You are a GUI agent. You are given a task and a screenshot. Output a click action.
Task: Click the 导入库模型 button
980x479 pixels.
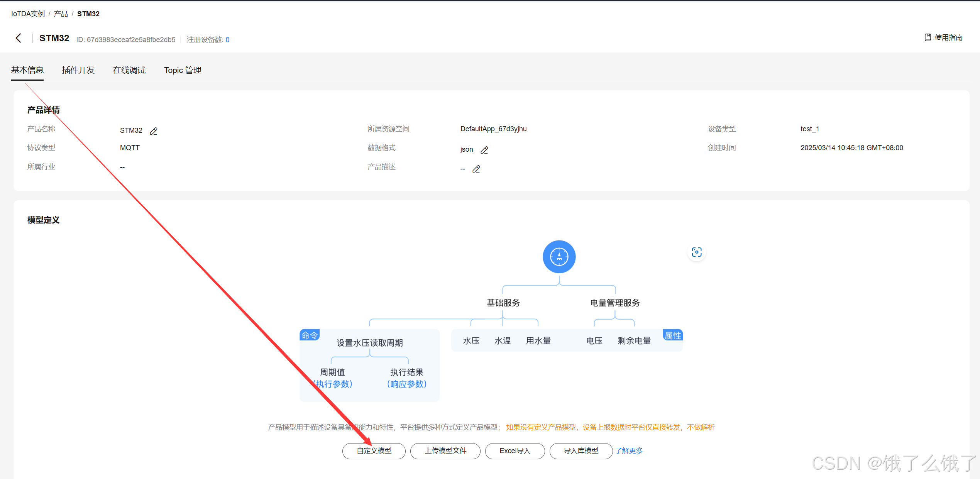pyautogui.click(x=581, y=451)
